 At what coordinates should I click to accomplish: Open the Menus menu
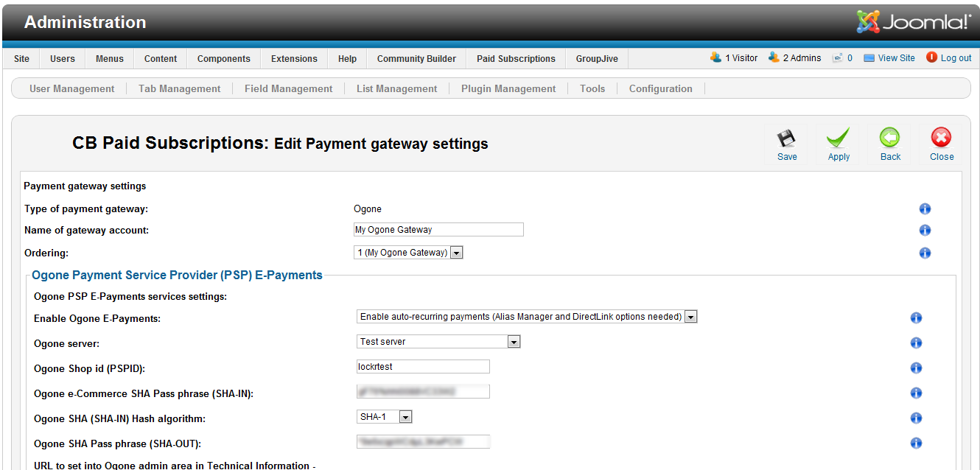coord(110,59)
